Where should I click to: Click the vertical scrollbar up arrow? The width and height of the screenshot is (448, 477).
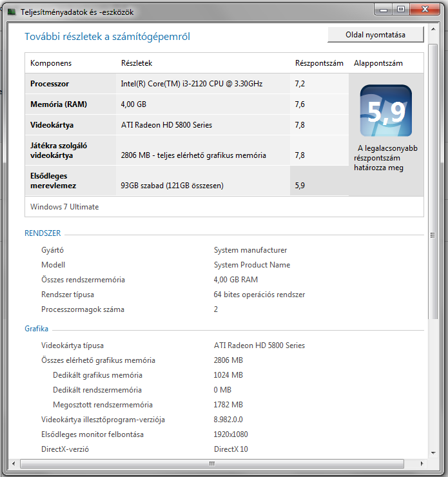pos(433,29)
